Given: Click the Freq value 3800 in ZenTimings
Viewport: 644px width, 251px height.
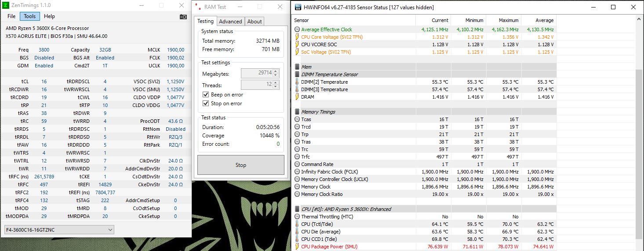Looking at the screenshot, I should point(44,50).
